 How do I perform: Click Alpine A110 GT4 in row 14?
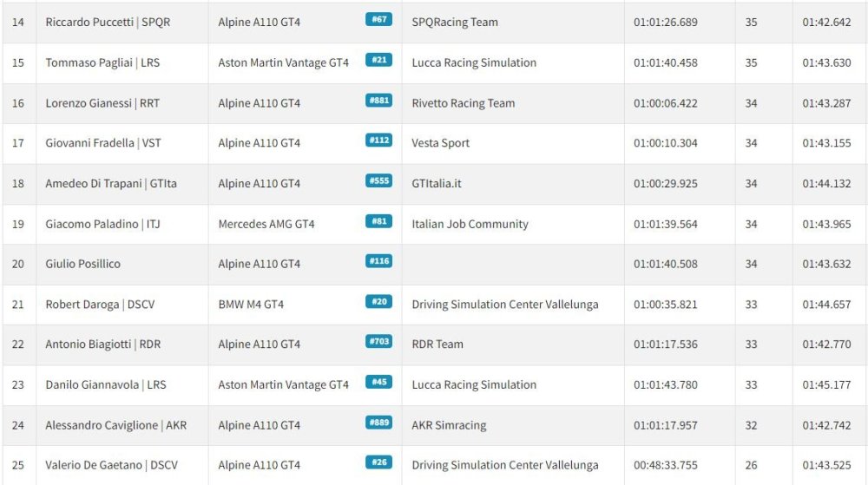[259, 22]
